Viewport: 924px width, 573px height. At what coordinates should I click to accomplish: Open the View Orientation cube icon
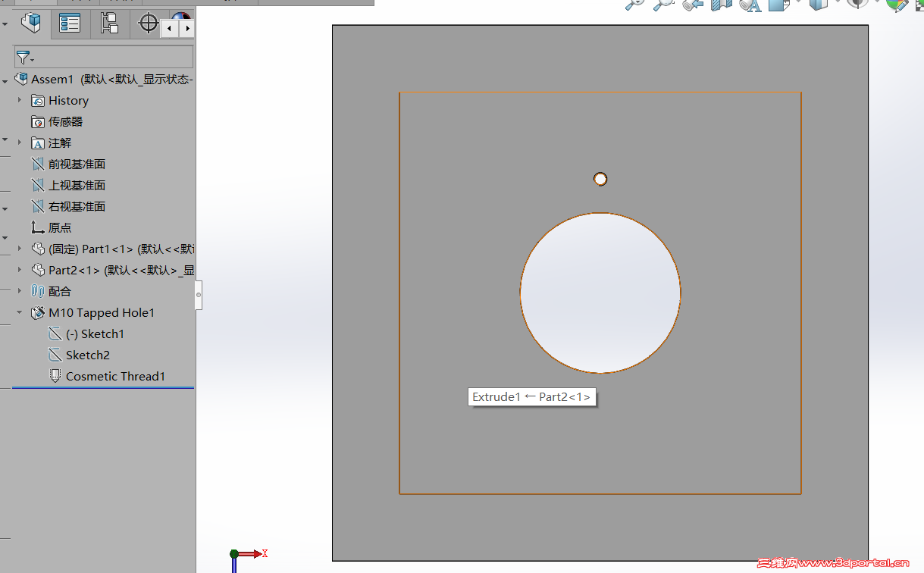[x=779, y=5]
